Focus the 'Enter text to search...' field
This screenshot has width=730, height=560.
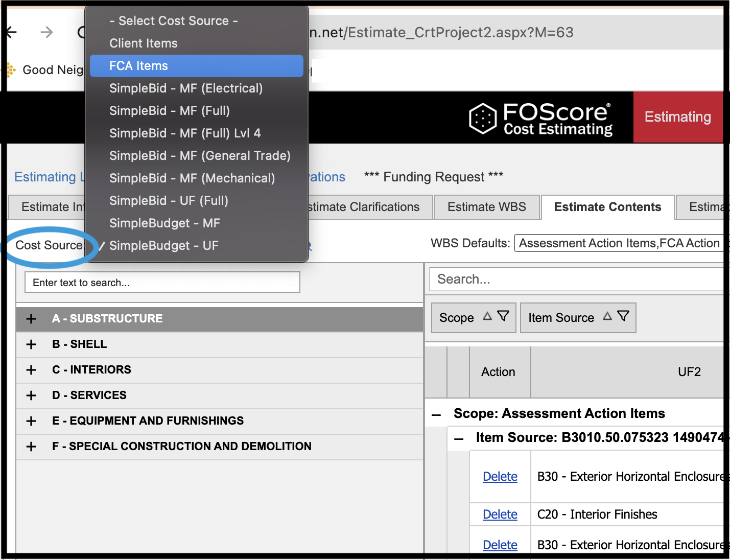[162, 283]
